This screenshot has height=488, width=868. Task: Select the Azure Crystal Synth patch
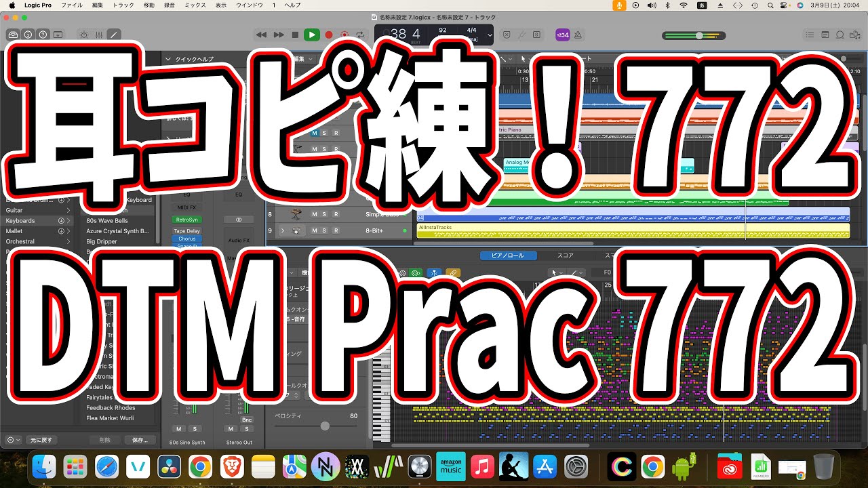point(117,231)
